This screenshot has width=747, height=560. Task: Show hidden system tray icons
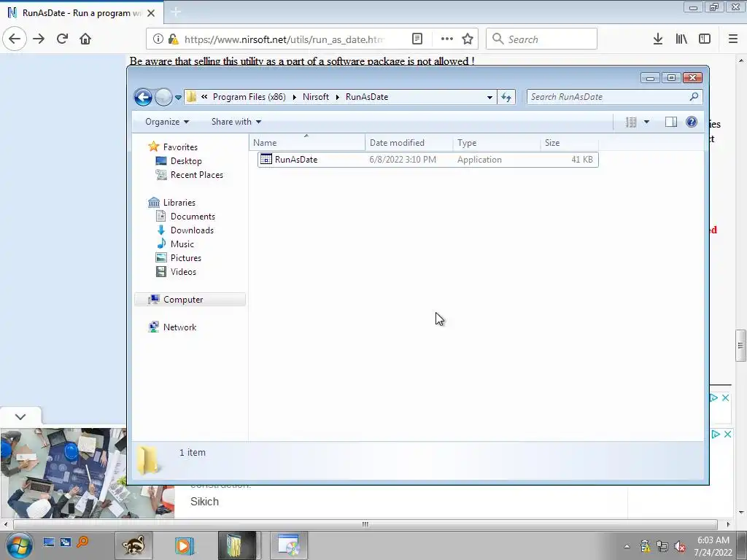pos(627,546)
